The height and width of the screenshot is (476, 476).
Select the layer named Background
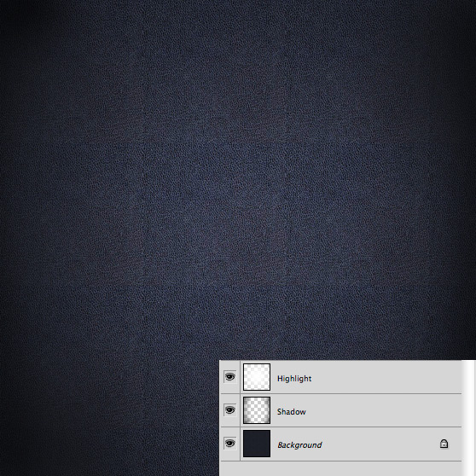[299, 445]
